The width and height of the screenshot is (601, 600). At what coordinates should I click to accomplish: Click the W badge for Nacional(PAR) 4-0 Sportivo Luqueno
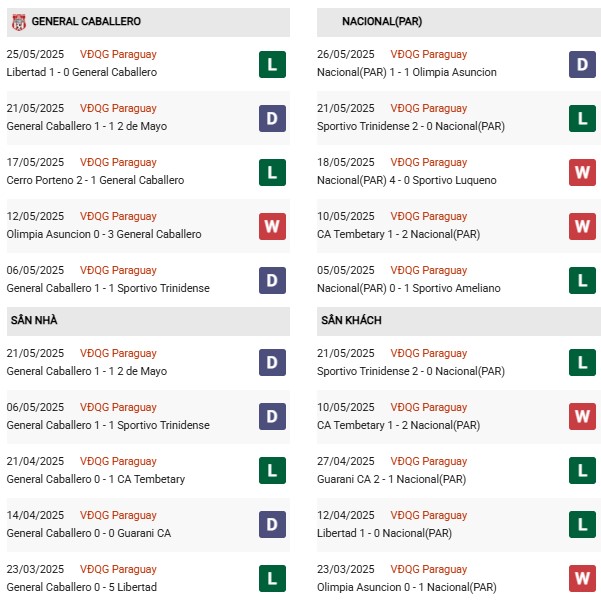click(582, 172)
